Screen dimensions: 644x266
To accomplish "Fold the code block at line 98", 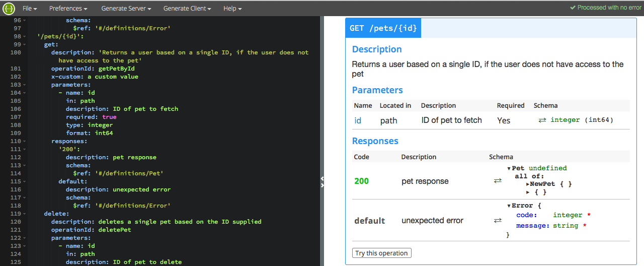I will (25, 37).
